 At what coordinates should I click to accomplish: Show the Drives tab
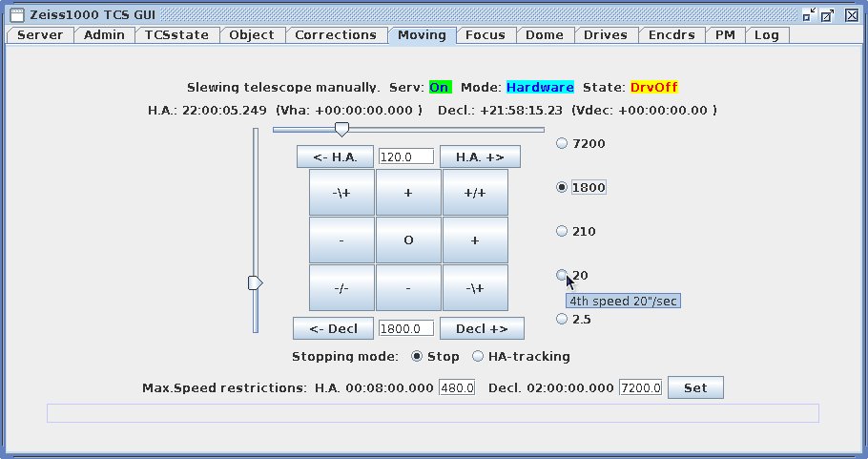point(606,35)
